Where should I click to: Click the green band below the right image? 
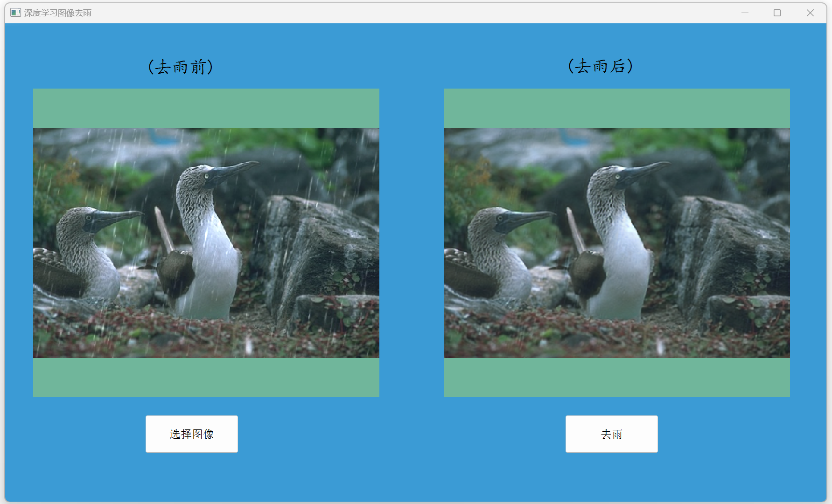[x=616, y=378]
